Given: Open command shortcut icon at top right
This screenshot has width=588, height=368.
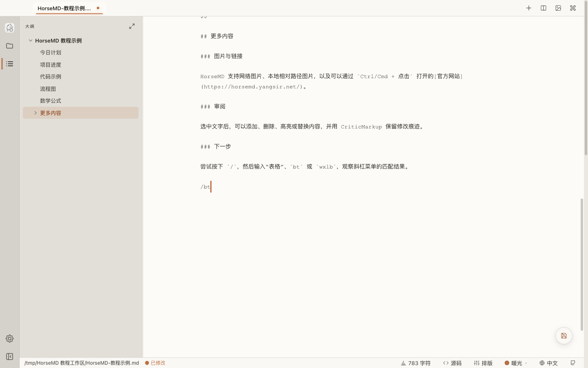Looking at the screenshot, I should 573,8.
